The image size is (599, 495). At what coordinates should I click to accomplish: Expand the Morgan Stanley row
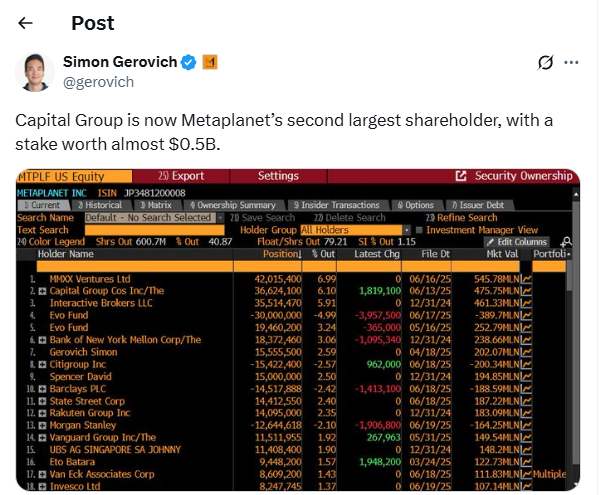[42, 425]
